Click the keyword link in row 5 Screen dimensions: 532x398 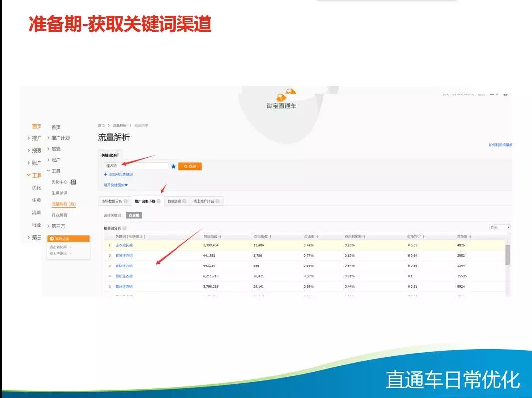pyautogui.click(x=124, y=287)
